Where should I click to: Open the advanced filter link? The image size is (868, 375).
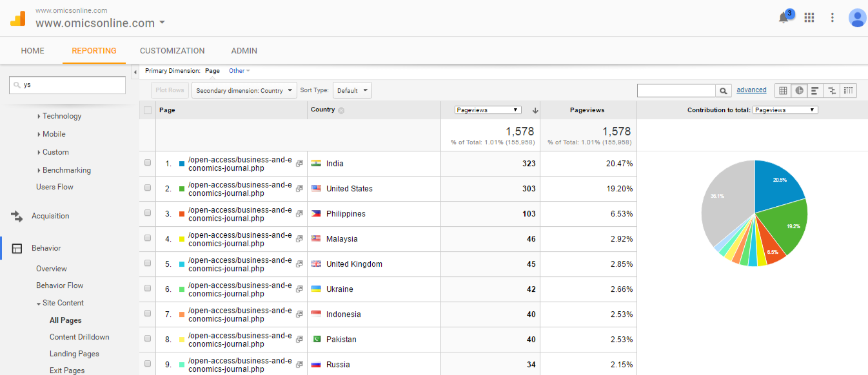coord(751,90)
